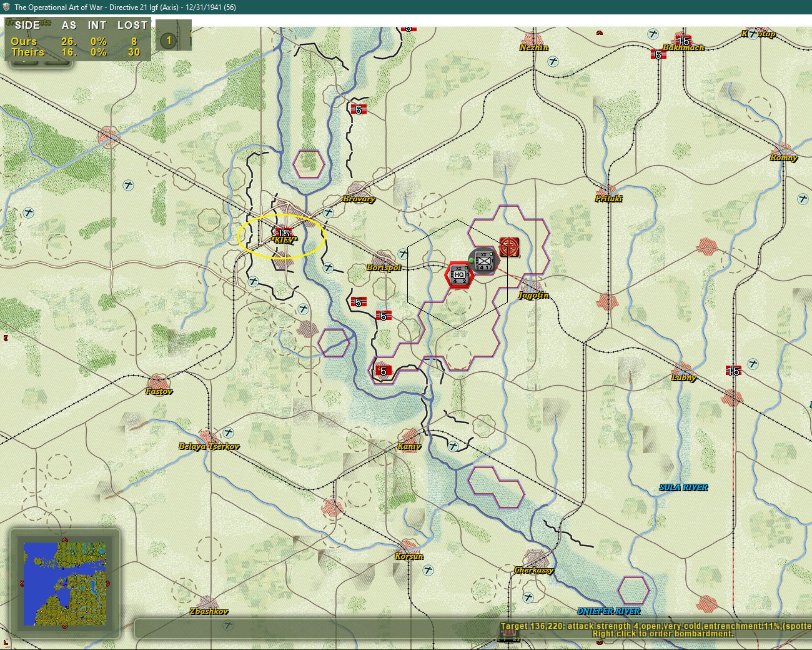812x650 pixels.
Task: Click the round button numbered 1
Action: tap(168, 41)
